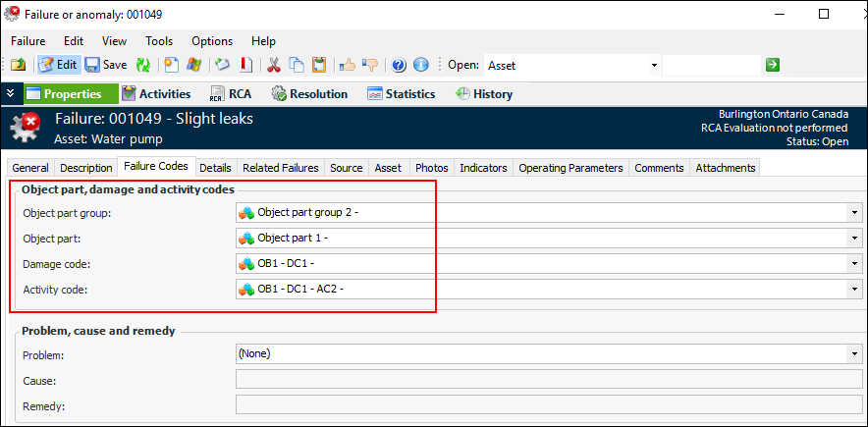Expand the Problem dropdown arrow
Image resolution: width=868 pixels, height=427 pixels.
pos(854,354)
